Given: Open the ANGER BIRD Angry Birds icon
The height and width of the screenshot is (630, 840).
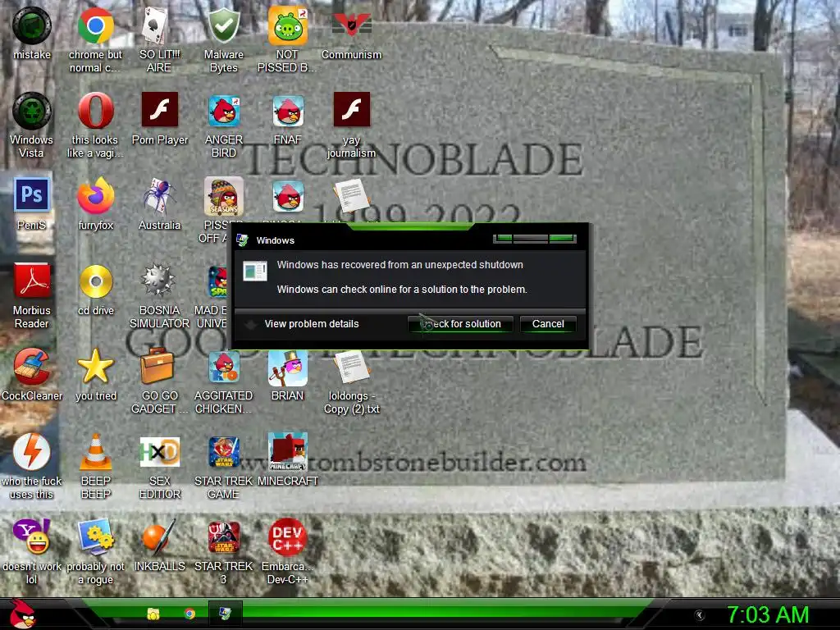Looking at the screenshot, I should [x=223, y=111].
